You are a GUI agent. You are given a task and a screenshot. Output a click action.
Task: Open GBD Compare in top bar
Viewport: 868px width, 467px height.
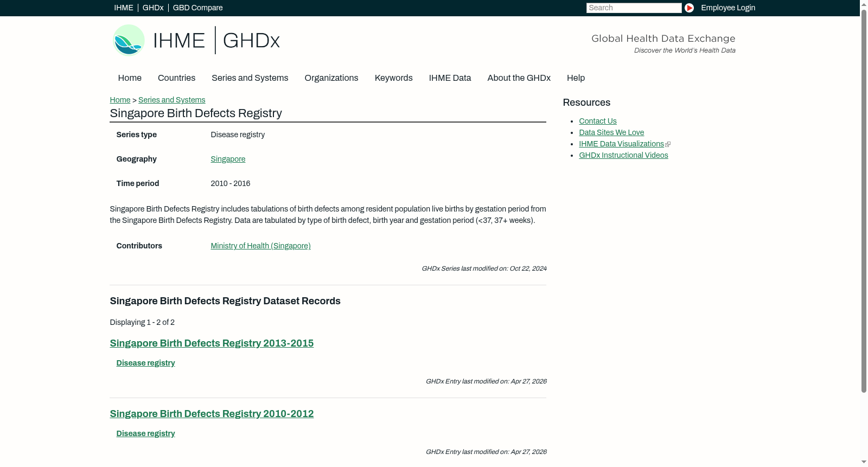pyautogui.click(x=197, y=8)
